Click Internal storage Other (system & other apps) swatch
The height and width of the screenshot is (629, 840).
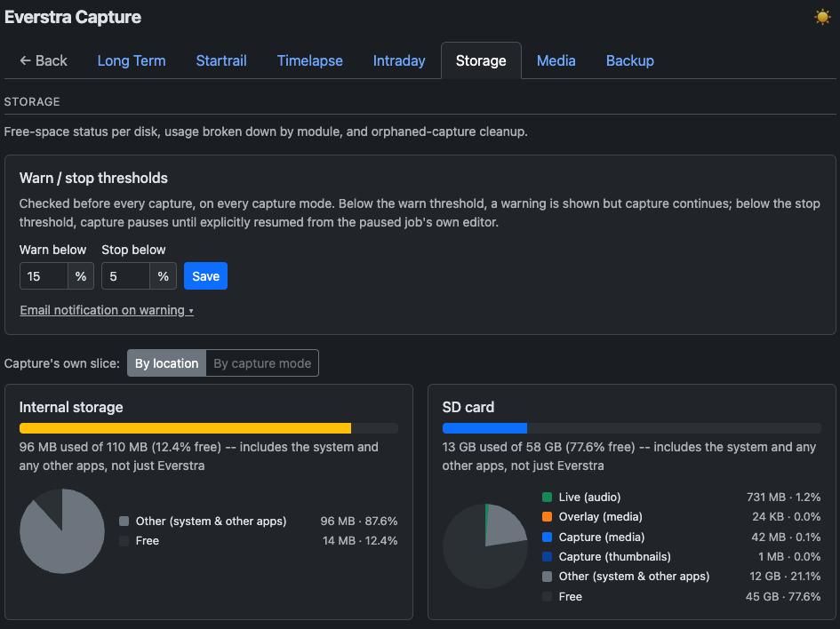point(124,522)
